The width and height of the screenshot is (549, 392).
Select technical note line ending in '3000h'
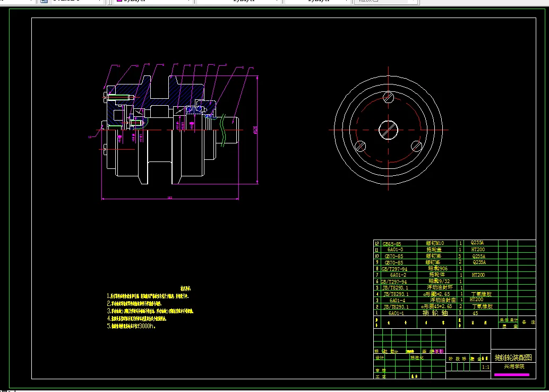tap(131, 326)
